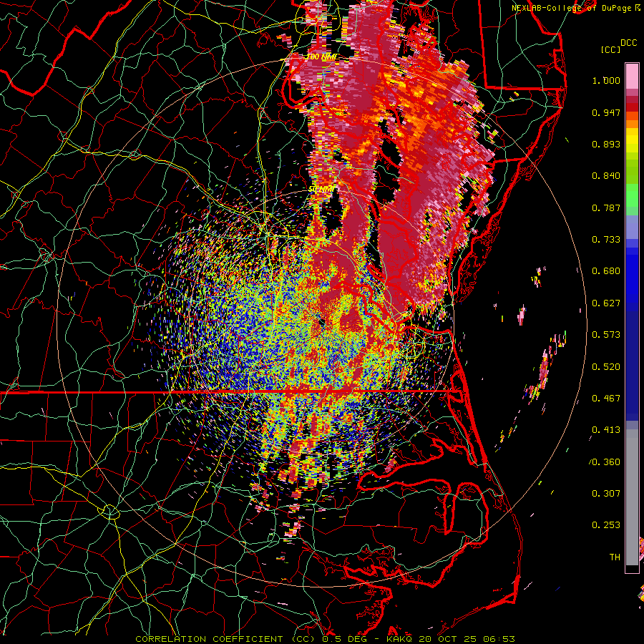Click the 0.947 legend value
The width and height of the screenshot is (644, 644).
pos(606,112)
